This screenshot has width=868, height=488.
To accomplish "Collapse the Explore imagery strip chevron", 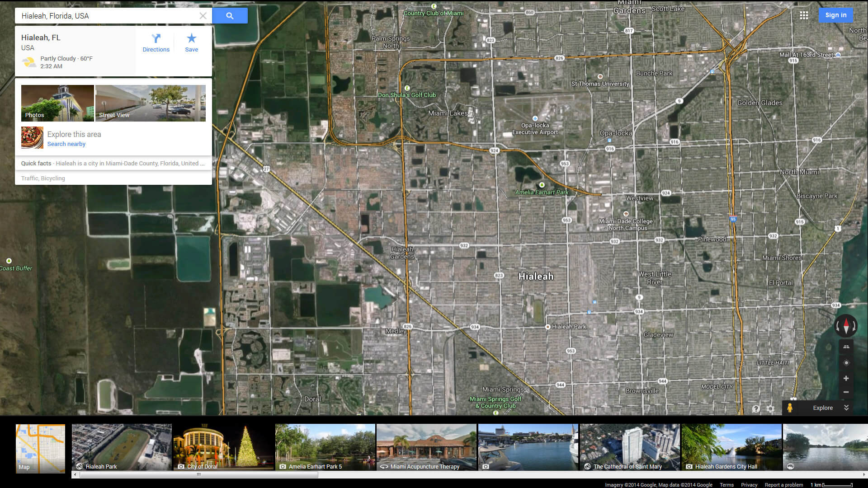I will point(846,408).
